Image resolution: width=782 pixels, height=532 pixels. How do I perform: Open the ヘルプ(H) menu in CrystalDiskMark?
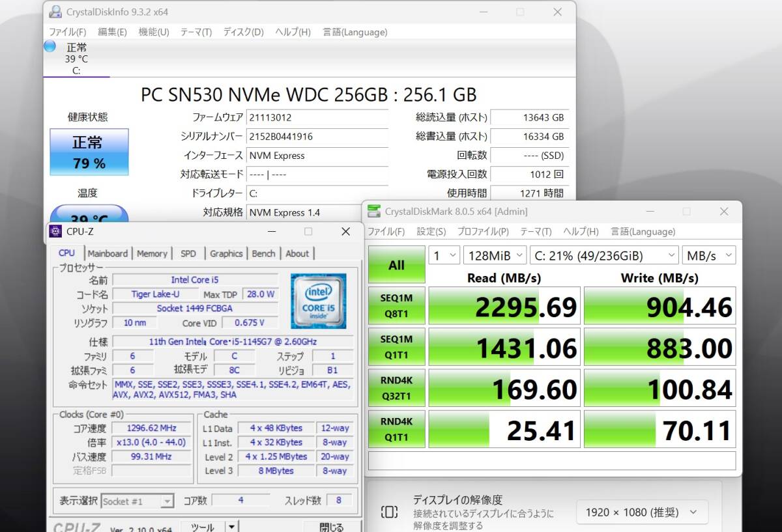pos(581,232)
